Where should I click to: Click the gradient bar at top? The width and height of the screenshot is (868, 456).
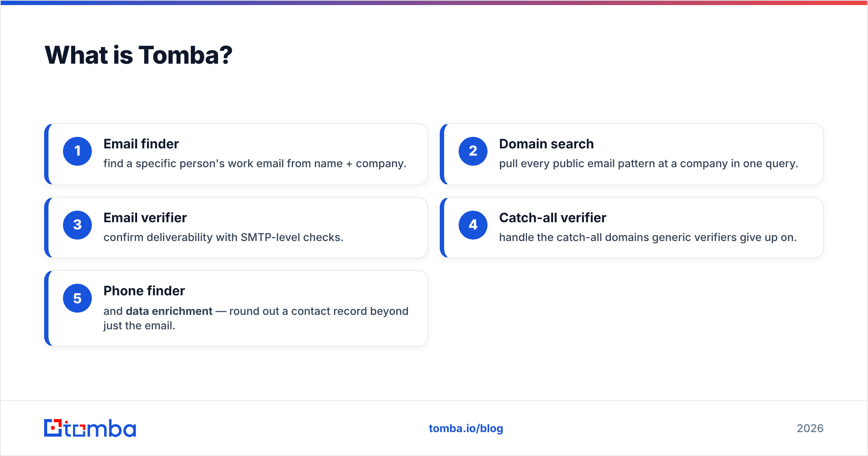tap(434, 3)
